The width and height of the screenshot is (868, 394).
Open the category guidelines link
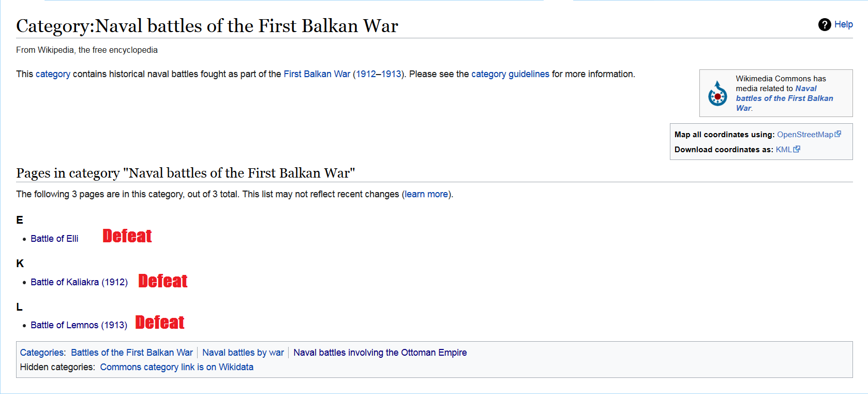point(510,74)
